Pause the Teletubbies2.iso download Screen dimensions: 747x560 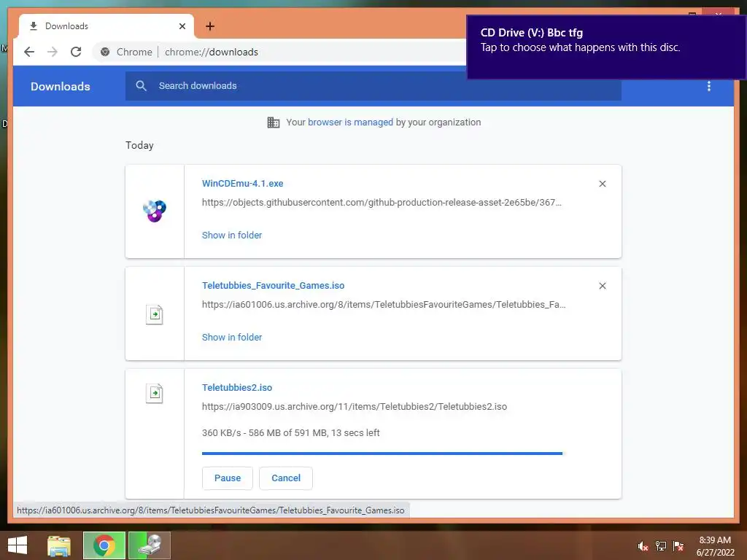(x=228, y=478)
